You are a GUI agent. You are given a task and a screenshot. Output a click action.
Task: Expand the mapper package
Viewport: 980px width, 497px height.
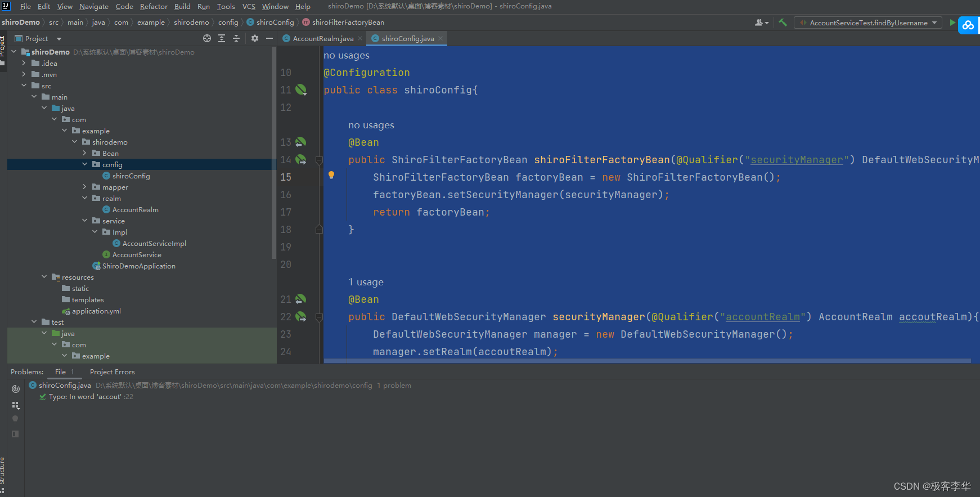pos(84,187)
